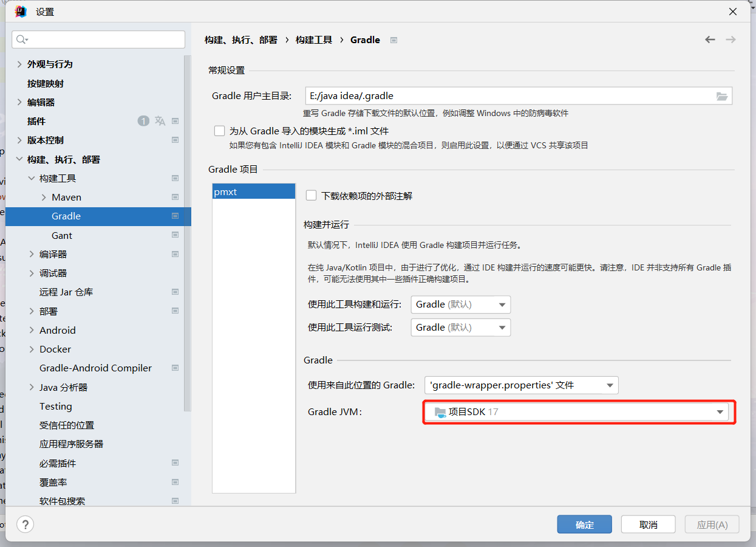This screenshot has height=547, width=756.
Task: Toggle download external annotations for dependencies
Action: point(312,196)
